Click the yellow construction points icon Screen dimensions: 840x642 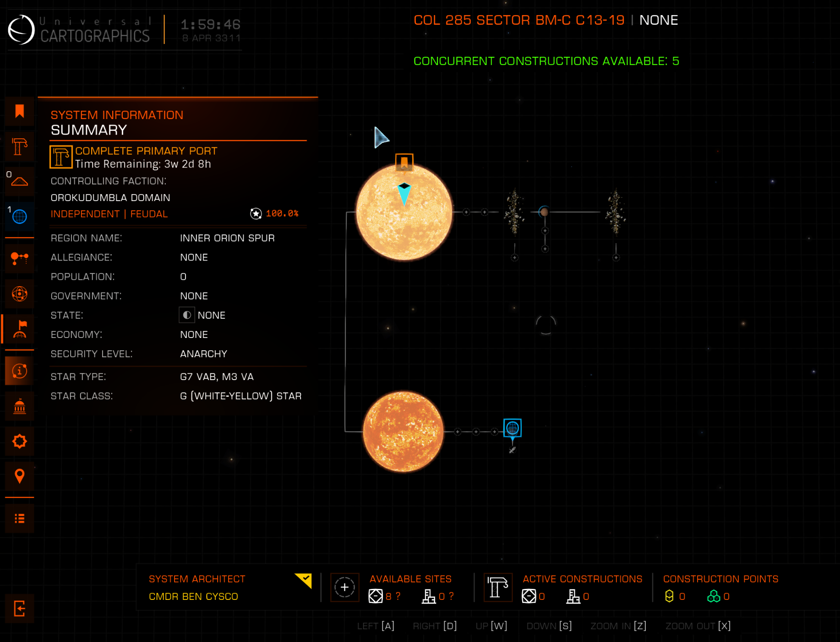tap(669, 596)
